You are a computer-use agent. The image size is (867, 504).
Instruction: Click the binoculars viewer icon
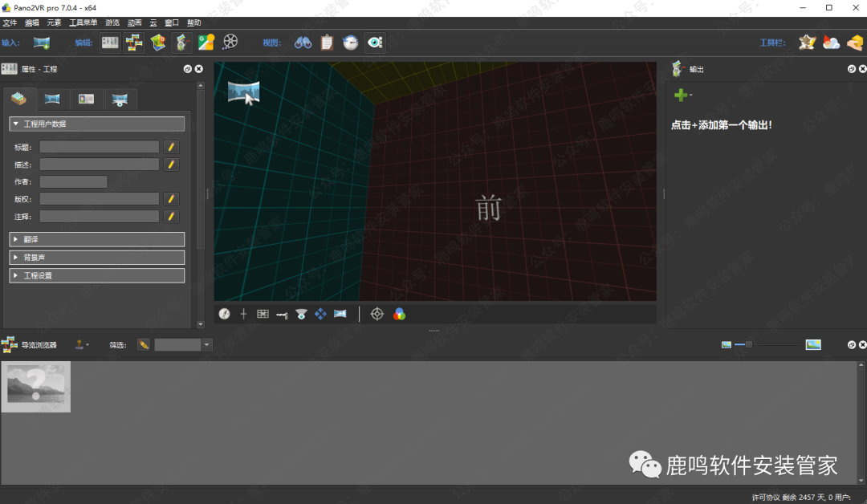pos(303,43)
